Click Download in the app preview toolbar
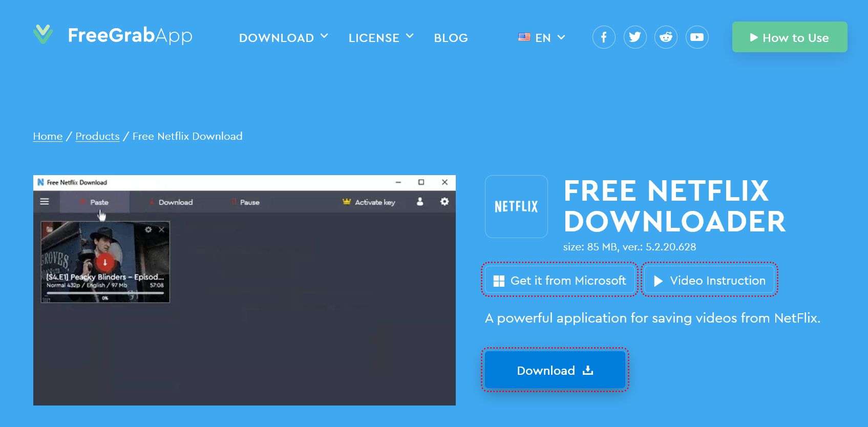Screen dimensions: 868x427 coord(171,202)
